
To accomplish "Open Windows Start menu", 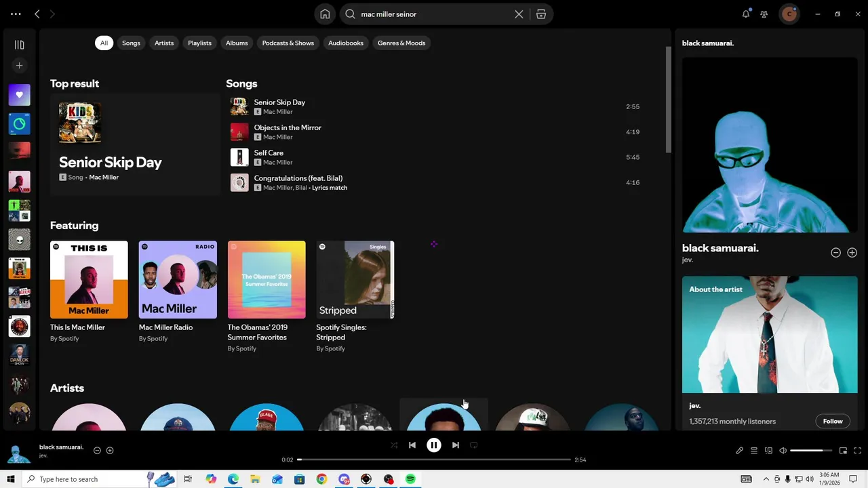I will click(11, 479).
